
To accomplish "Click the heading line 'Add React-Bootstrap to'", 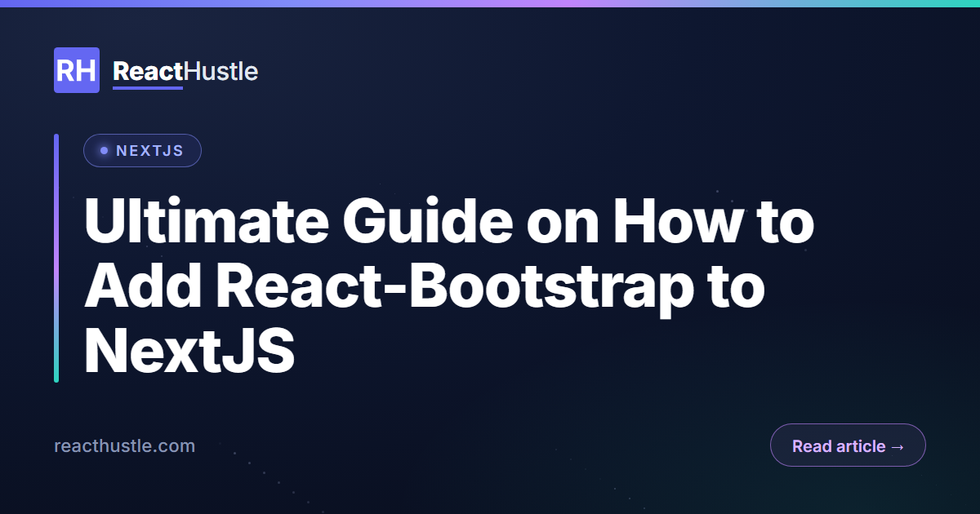I will coord(425,287).
